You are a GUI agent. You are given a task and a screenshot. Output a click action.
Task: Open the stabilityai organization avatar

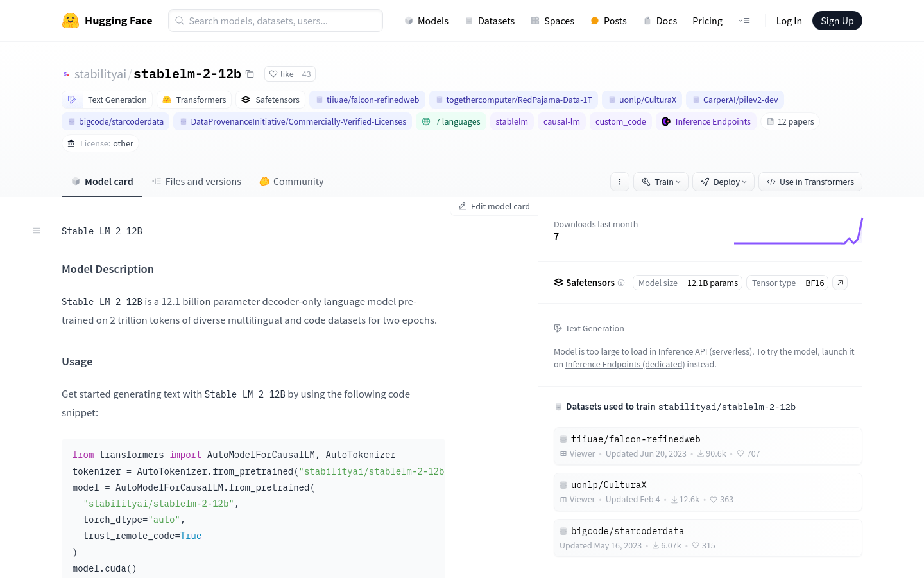pyautogui.click(x=66, y=74)
